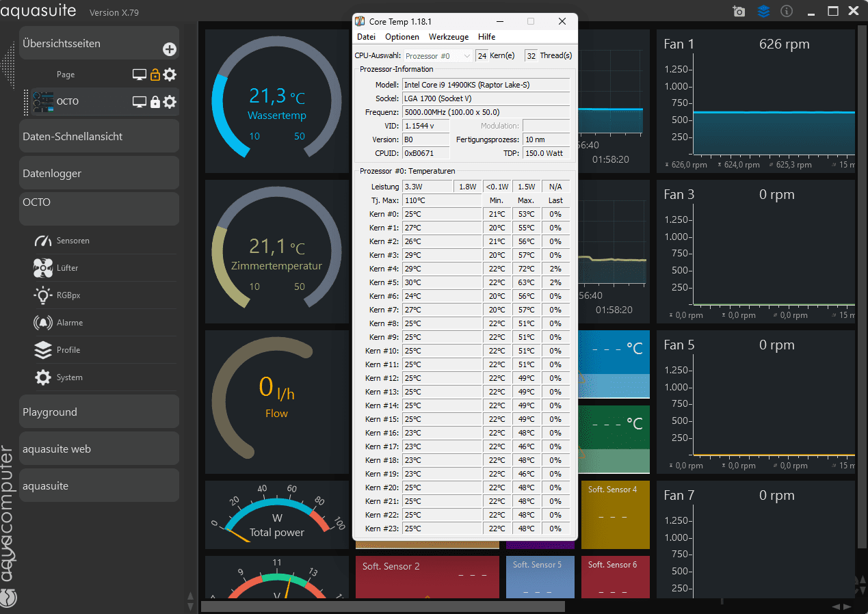This screenshot has height=614, width=868.
Task: Open the info icon in aquasuite title bar
Action: 787,12
